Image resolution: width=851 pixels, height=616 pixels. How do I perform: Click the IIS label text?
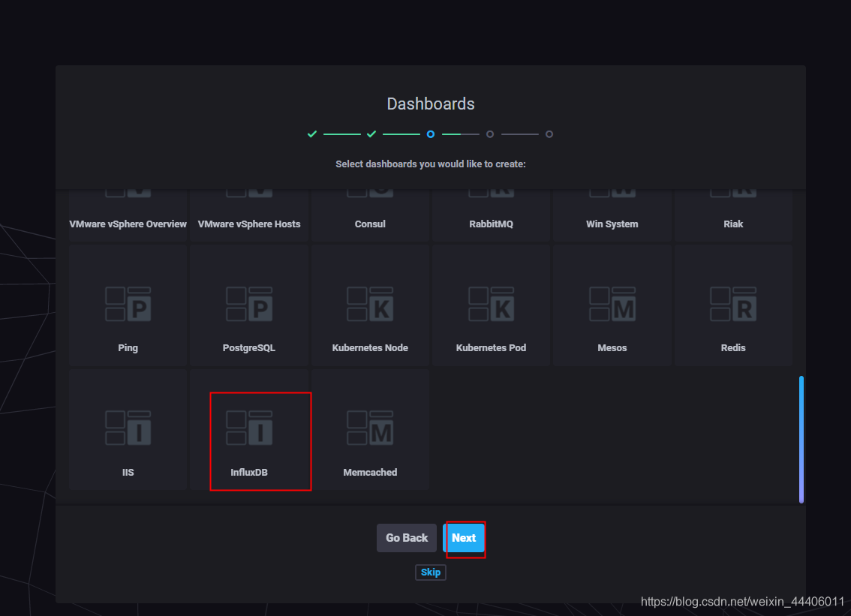coord(128,472)
